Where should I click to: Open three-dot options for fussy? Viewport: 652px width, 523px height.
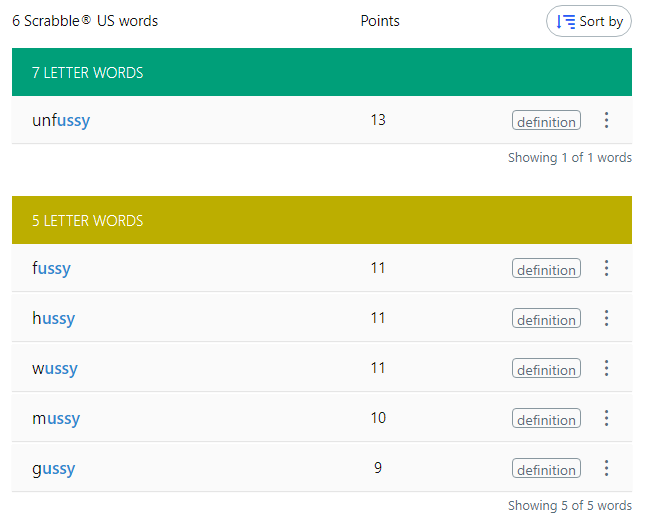[x=606, y=268]
